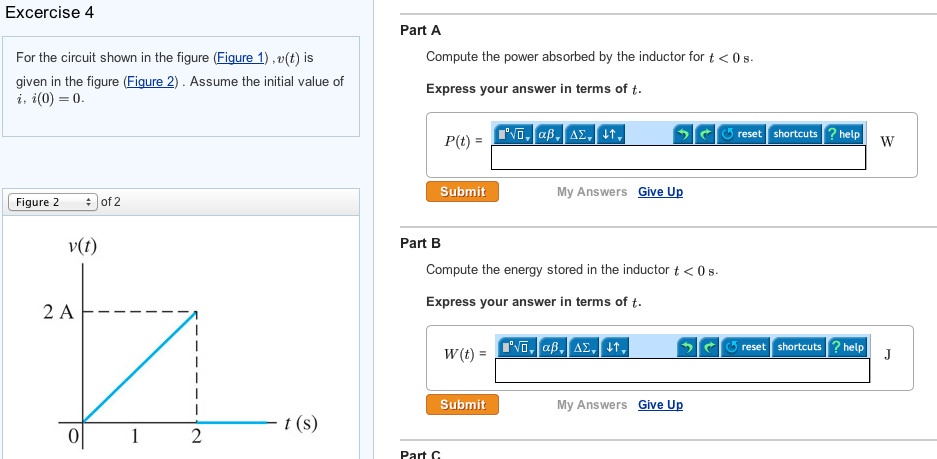The image size is (937, 459).
Task: Open help for Part A editor
Action: tap(843, 134)
